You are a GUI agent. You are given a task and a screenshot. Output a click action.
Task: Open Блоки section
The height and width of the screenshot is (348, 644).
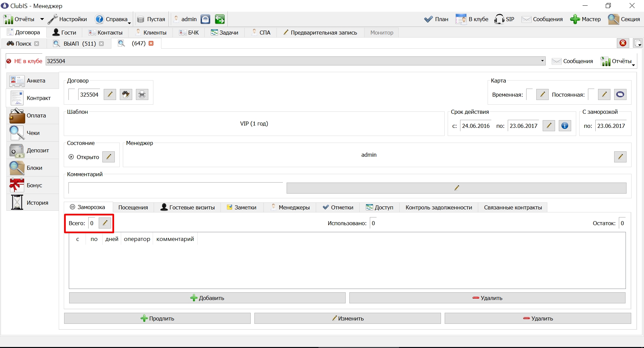coord(33,168)
